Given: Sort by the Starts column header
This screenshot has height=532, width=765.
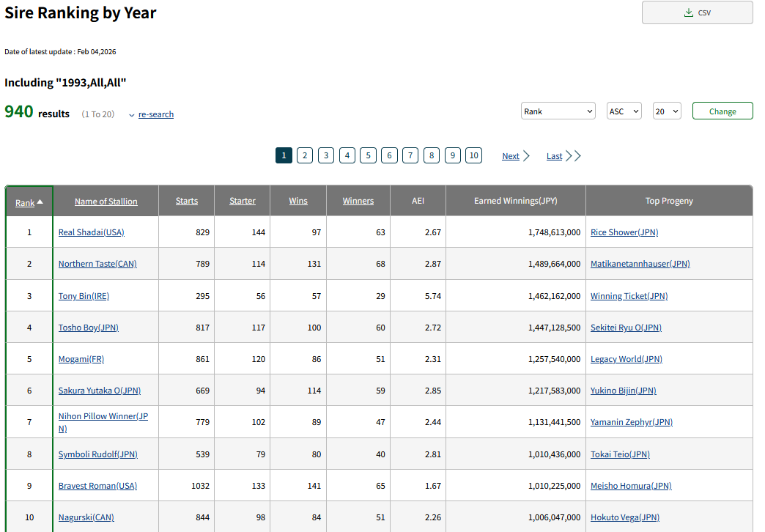Looking at the screenshot, I should (x=187, y=201).
